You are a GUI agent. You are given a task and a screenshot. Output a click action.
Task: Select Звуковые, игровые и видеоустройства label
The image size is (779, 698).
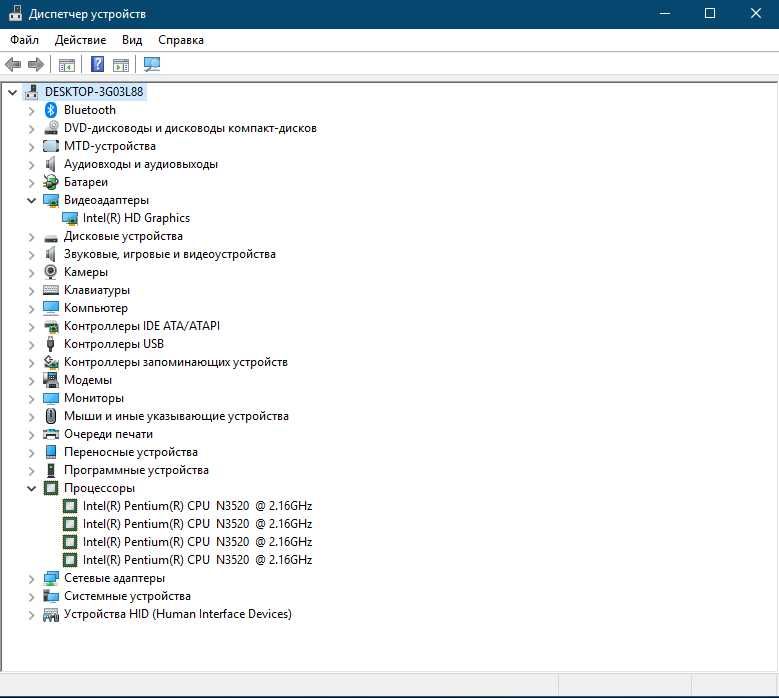pyautogui.click(x=169, y=254)
